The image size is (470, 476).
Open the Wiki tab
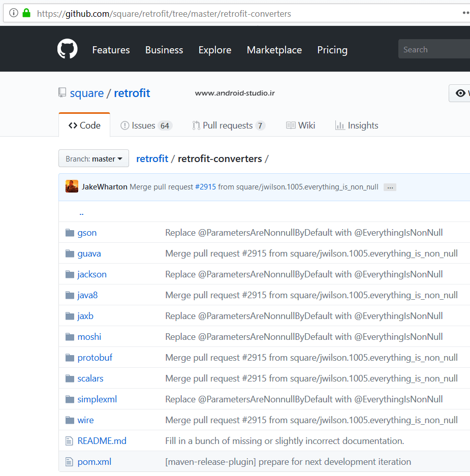click(301, 125)
